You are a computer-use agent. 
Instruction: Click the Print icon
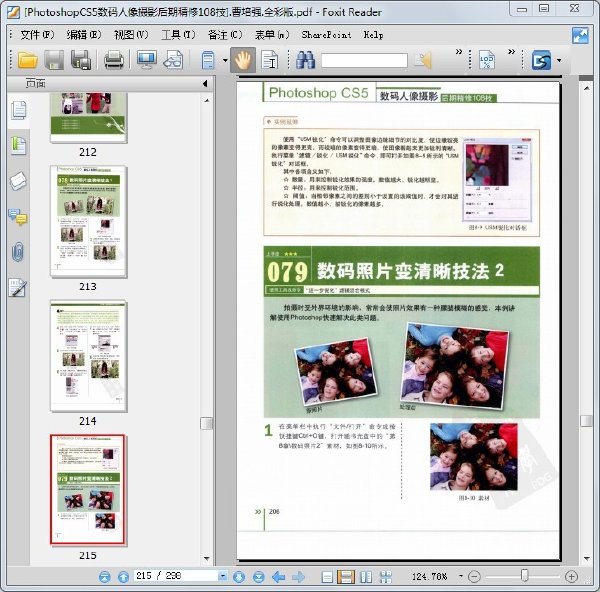(x=114, y=60)
